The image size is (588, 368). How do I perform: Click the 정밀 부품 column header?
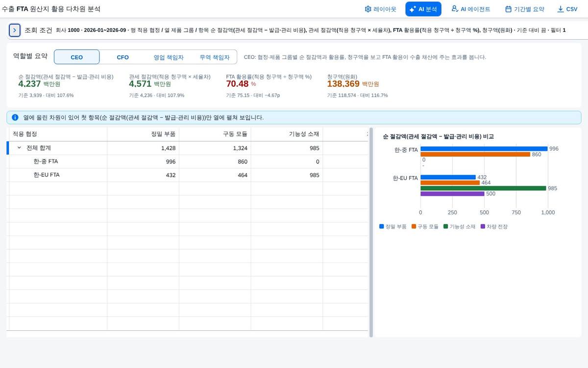tap(143, 134)
